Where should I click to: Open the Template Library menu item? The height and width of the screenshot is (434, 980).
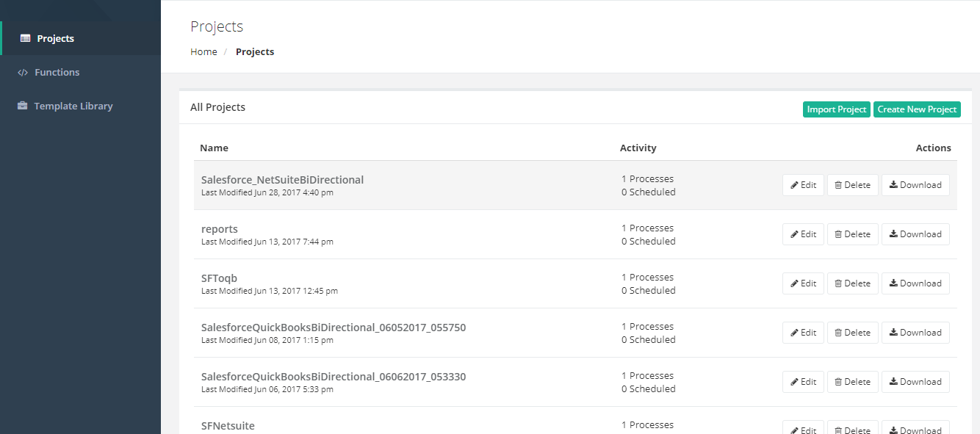pos(73,106)
